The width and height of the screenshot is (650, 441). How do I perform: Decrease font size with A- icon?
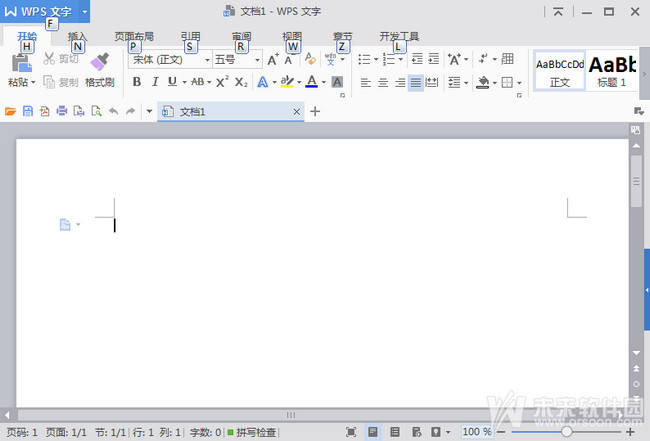[x=289, y=60]
